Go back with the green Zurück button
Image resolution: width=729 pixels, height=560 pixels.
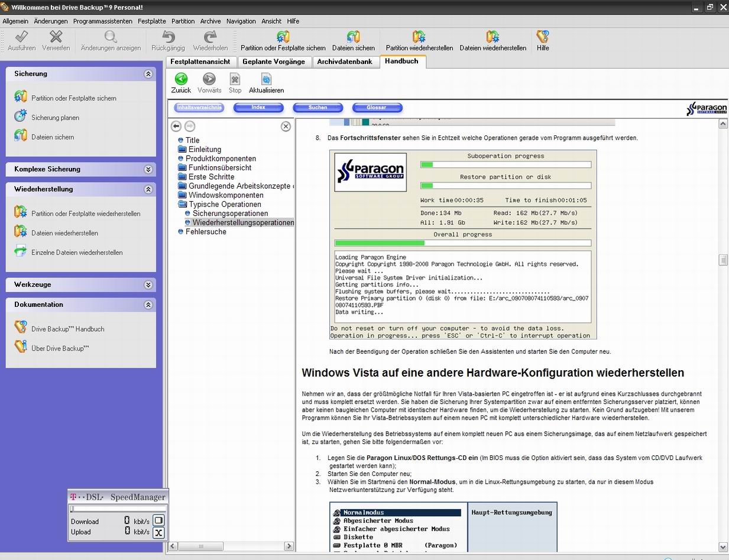point(181,79)
